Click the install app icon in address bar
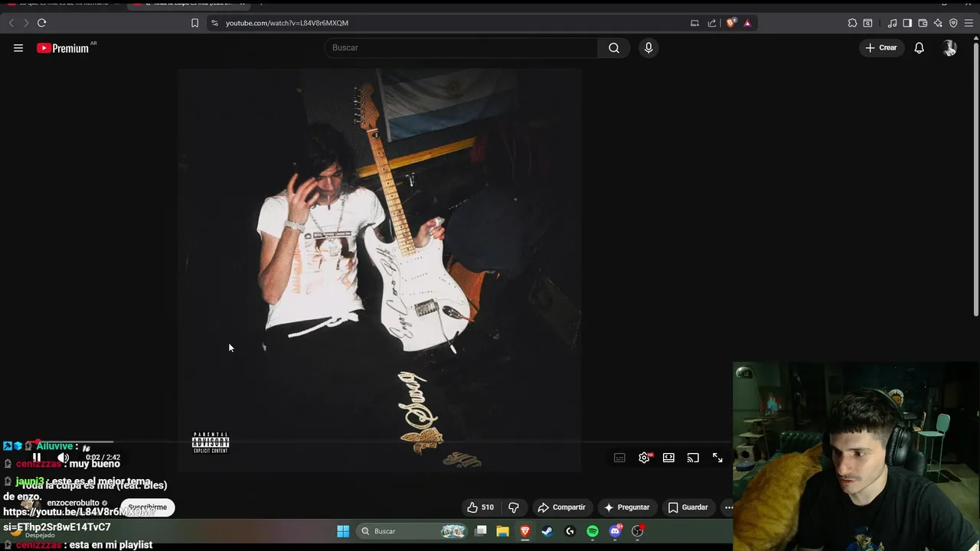The width and height of the screenshot is (980, 551). click(694, 23)
